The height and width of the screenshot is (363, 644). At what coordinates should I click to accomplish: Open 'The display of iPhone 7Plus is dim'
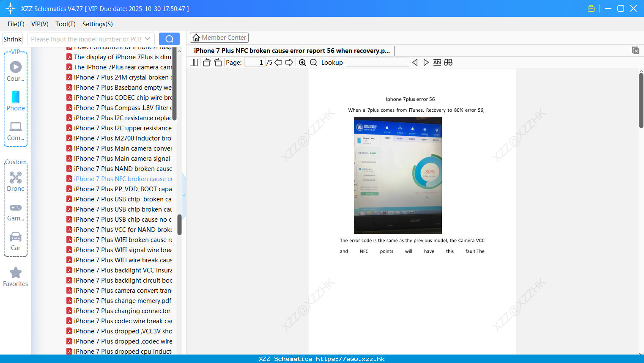[x=119, y=57]
